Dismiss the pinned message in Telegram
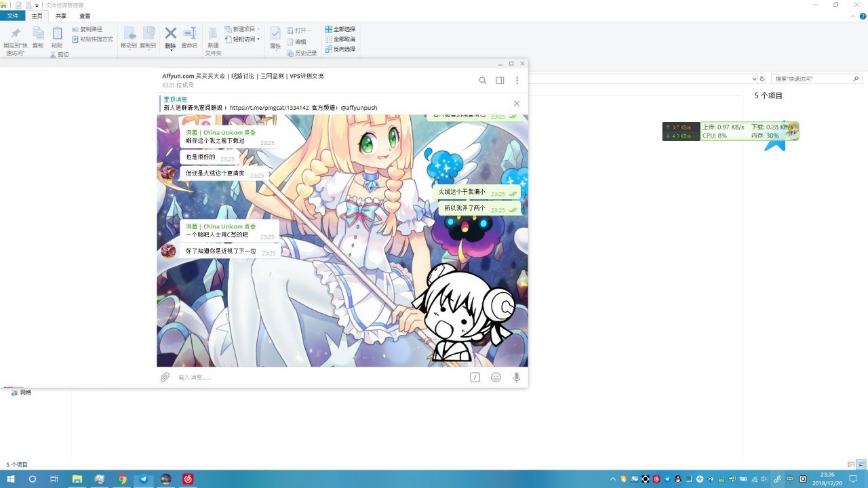Screen dimensions: 868x488 coord(517,104)
